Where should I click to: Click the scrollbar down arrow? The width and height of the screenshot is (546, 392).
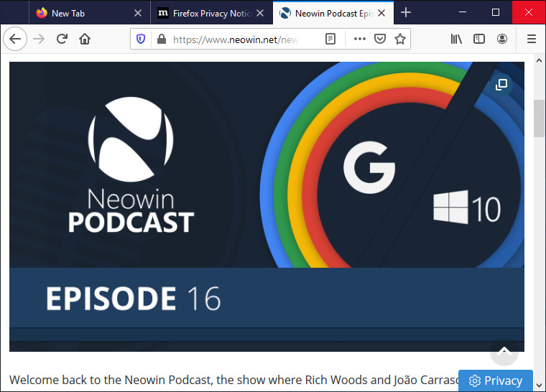[539, 386]
